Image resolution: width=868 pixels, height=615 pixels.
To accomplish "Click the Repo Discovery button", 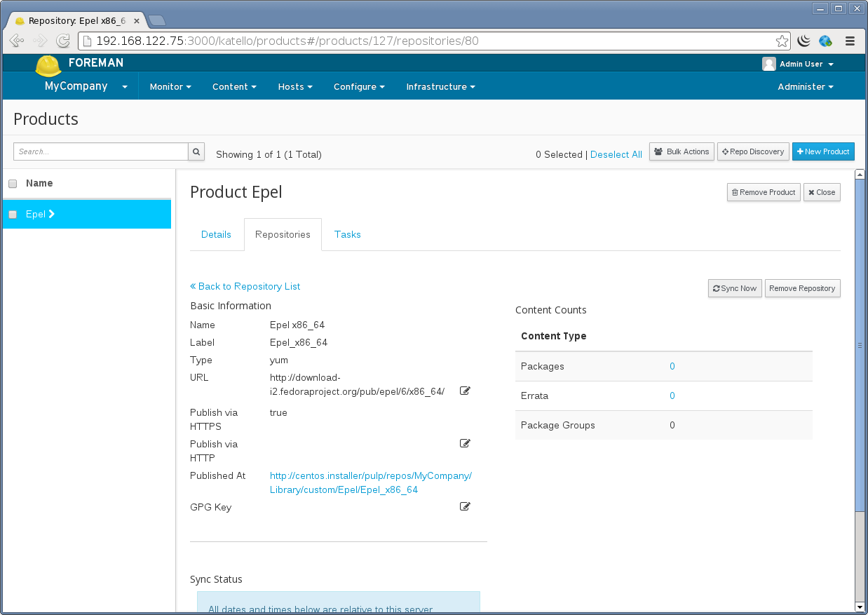I will [753, 151].
